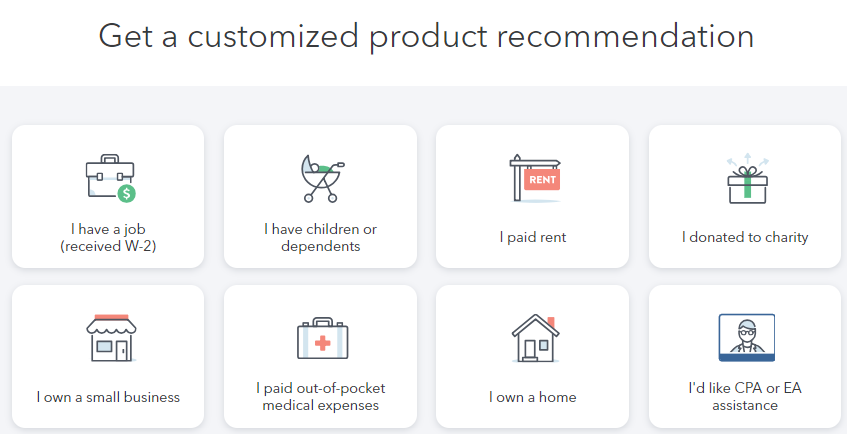
Task: Click the RENT sign icon
Action: (534, 178)
